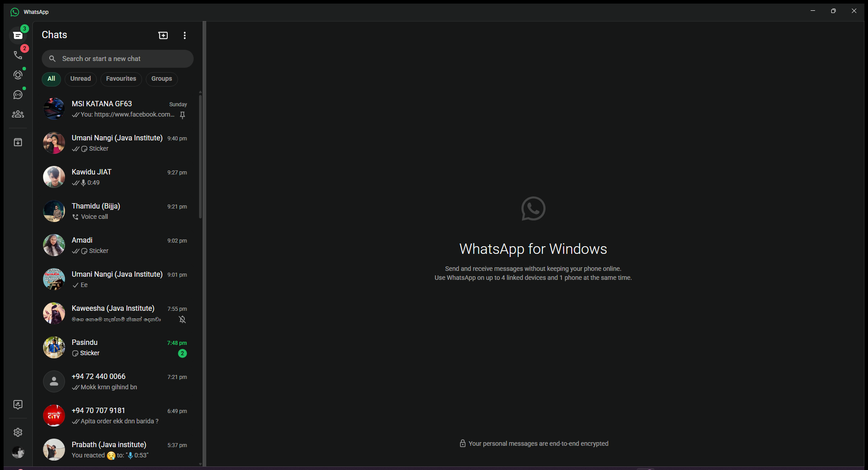
Task: Open the Status updates section
Action: (x=18, y=74)
